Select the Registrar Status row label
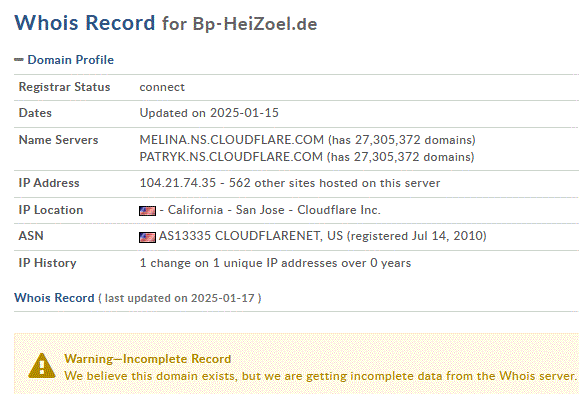Image resolution: width=580 pixels, height=395 pixels. coord(64,87)
